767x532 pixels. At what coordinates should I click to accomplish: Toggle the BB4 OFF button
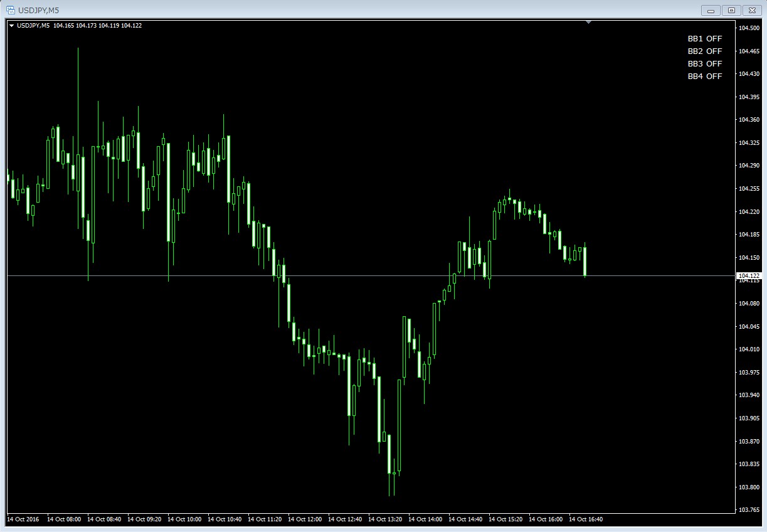click(705, 77)
